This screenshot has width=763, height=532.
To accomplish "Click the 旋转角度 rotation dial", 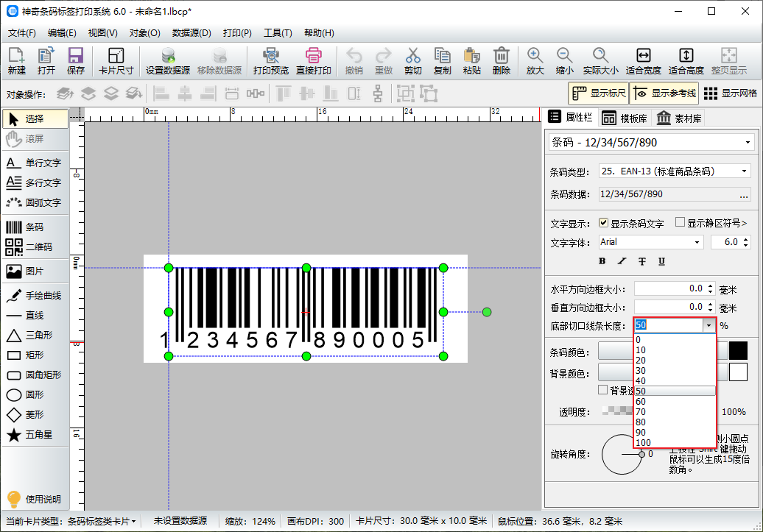I will point(622,454).
